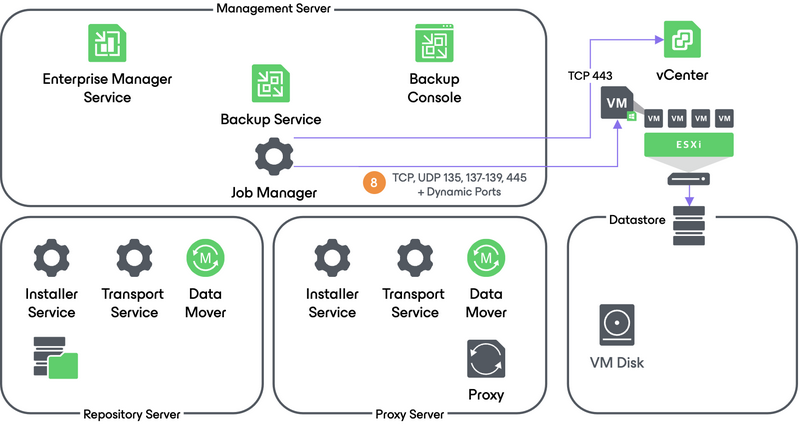Click the Repository Server Data Mover icon
This screenshot has height=424, width=800.
(x=206, y=258)
